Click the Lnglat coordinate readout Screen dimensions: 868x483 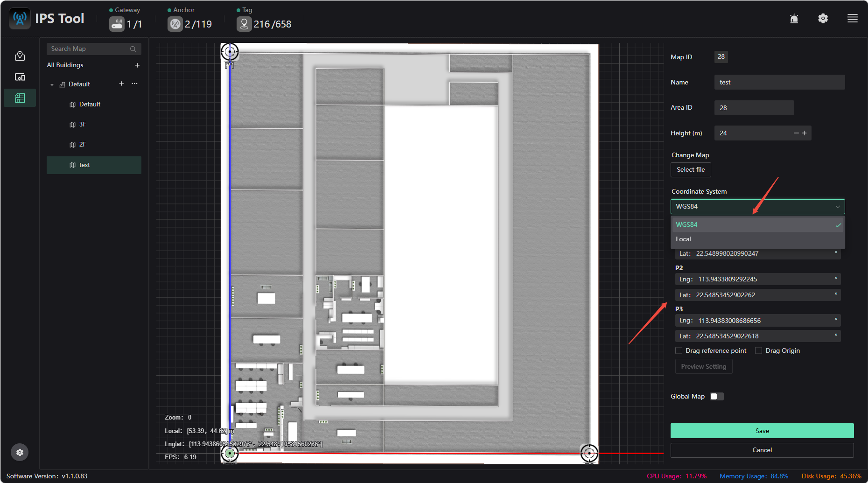(243, 444)
